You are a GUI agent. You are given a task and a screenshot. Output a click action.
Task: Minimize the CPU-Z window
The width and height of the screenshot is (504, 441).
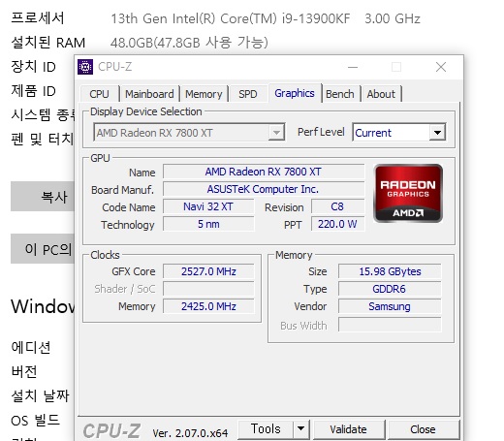click(x=353, y=67)
